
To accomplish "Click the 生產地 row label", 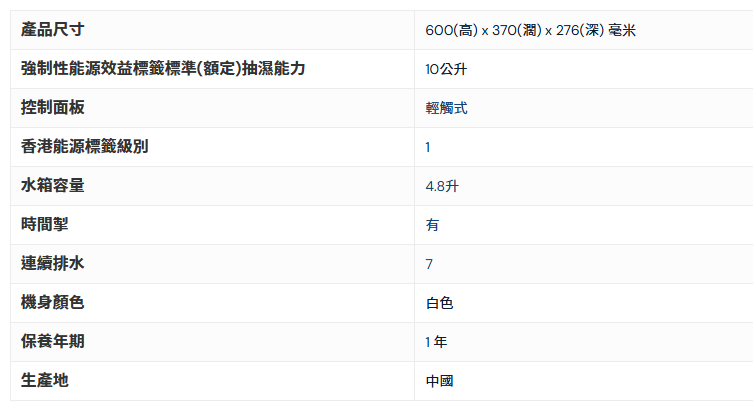I will (45, 381).
